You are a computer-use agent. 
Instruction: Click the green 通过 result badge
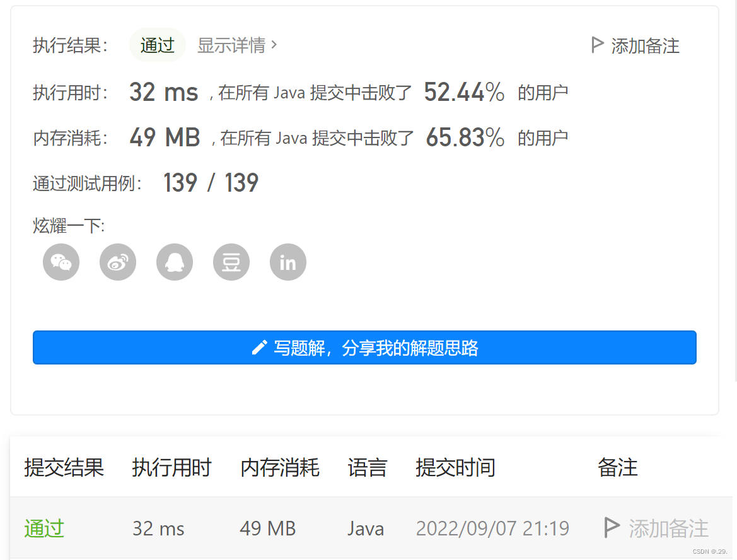click(157, 45)
